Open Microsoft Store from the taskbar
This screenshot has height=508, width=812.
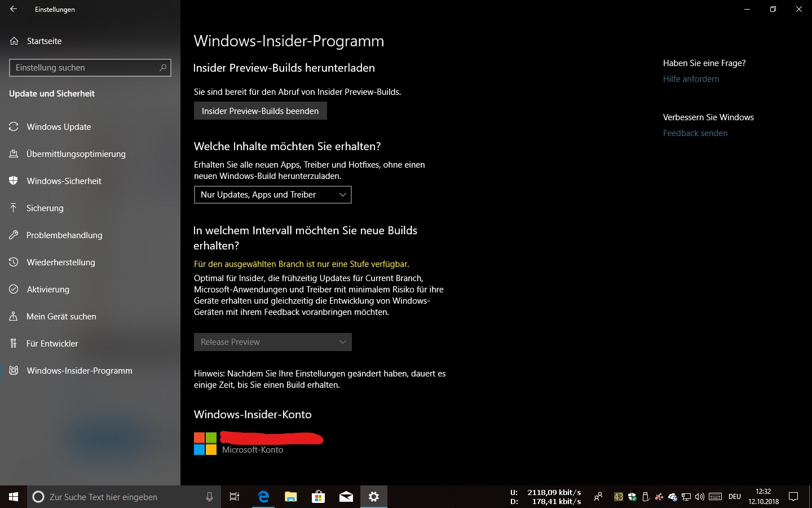tap(319, 497)
